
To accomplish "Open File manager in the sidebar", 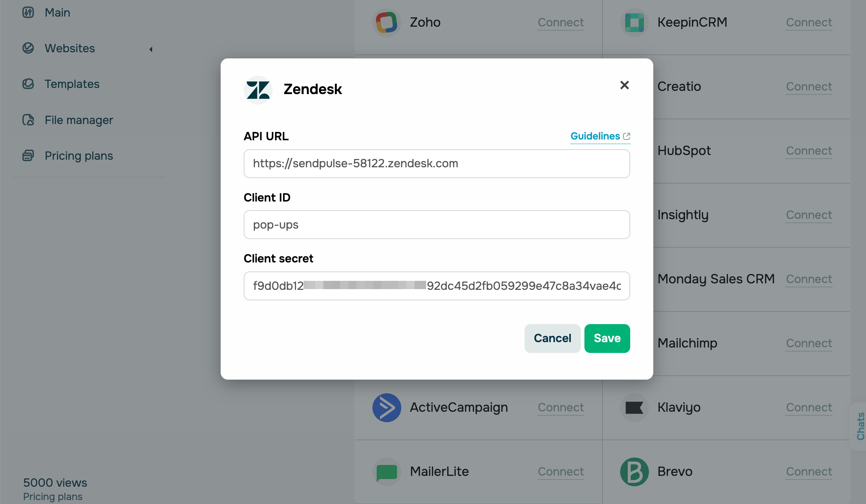I will click(79, 120).
